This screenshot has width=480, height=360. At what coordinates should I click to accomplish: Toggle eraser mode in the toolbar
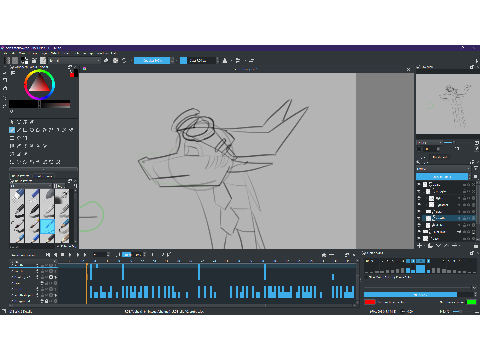106,60
